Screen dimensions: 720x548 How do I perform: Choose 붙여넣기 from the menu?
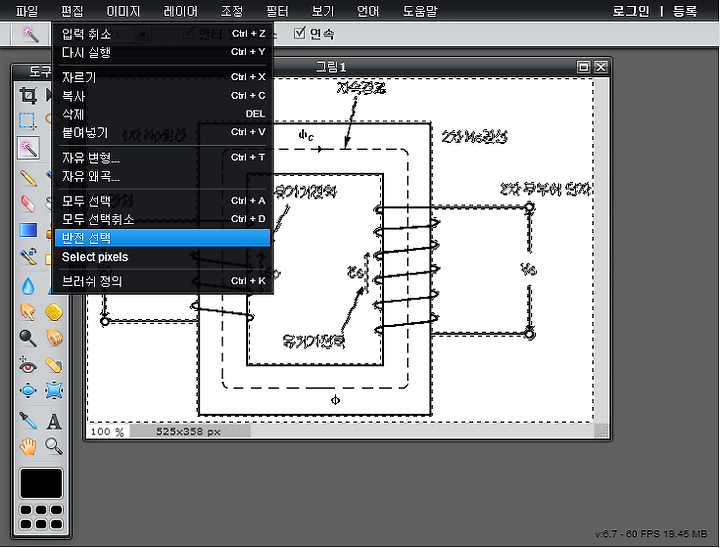(163, 132)
